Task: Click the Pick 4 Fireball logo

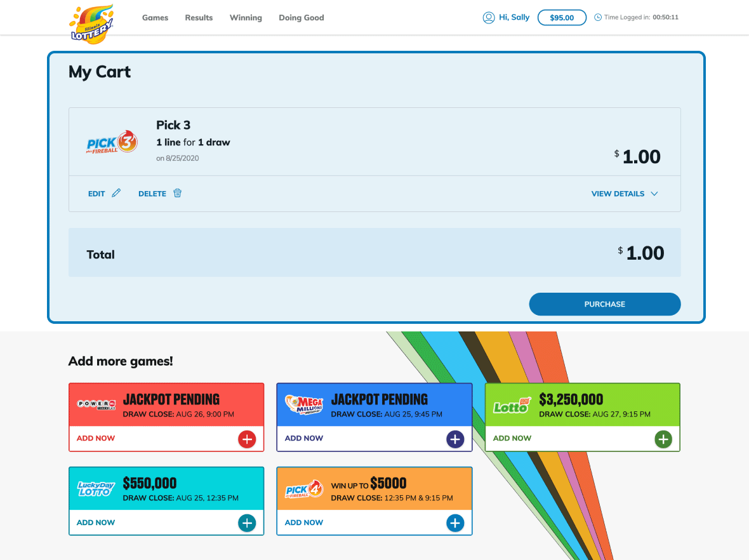Action: (x=304, y=489)
